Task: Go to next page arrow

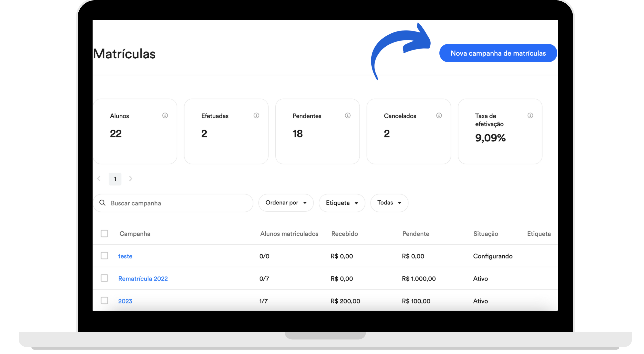Action: pyautogui.click(x=131, y=179)
